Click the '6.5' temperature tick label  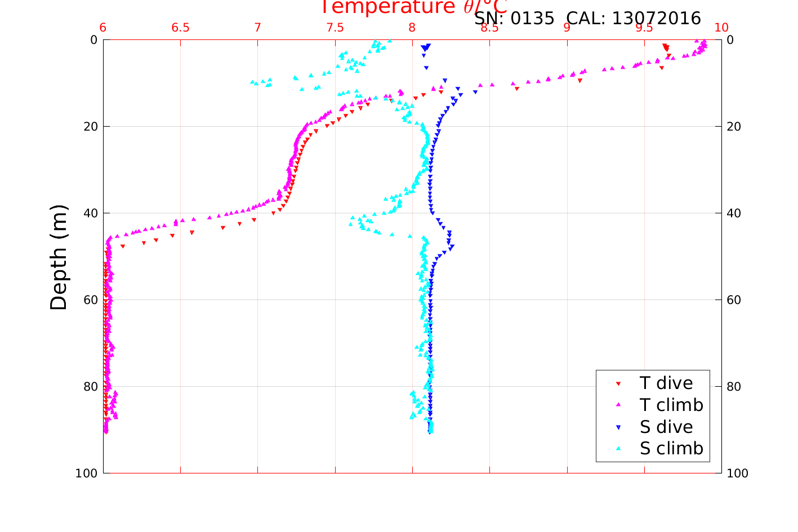(180, 28)
